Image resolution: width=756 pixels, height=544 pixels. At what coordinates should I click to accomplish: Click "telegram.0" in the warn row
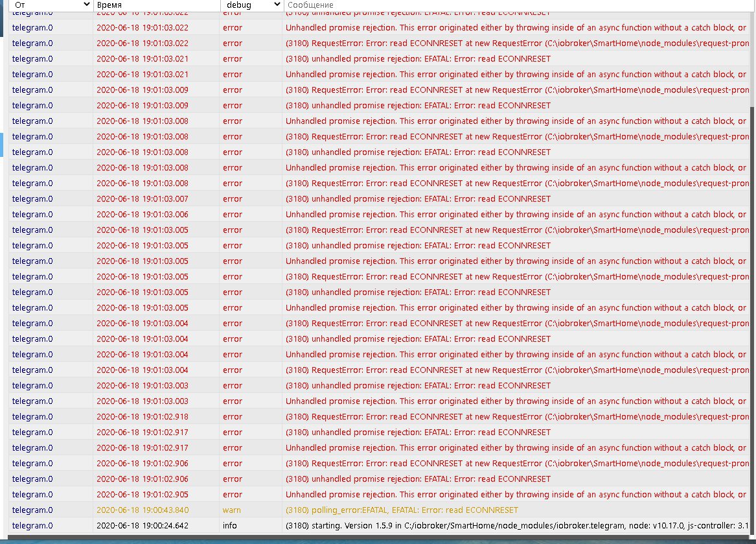[32, 510]
